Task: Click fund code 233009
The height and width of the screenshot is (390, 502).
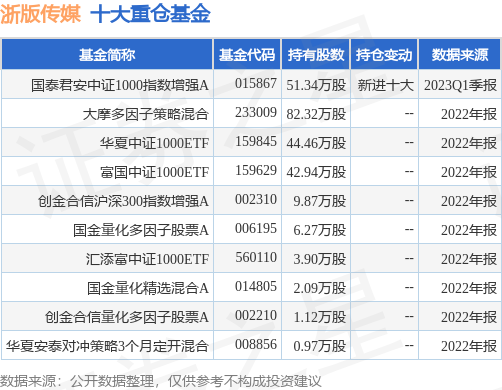Action: pyautogui.click(x=256, y=112)
